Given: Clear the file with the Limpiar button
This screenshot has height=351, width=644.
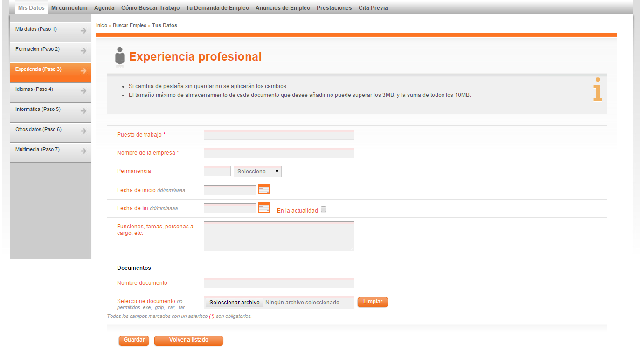Looking at the screenshot, I should pos(373,302).
